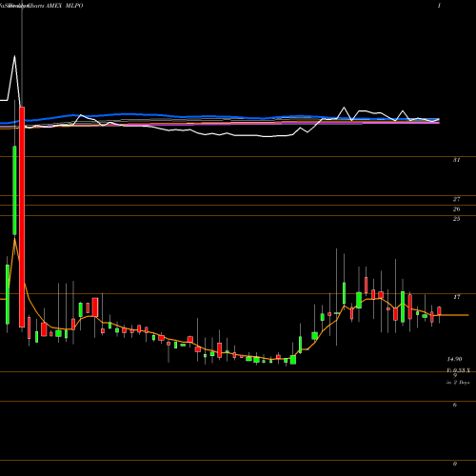Click the last red candlestick at the chart end
476x476 pixels.
point(439,310)
